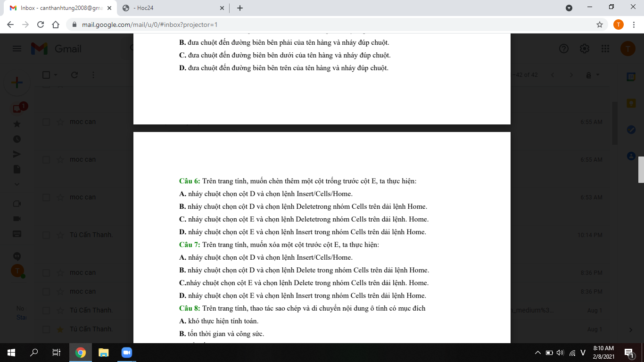644x362 pixels.
Task: Reload the page in Chrome
Action: pos(41,25)
